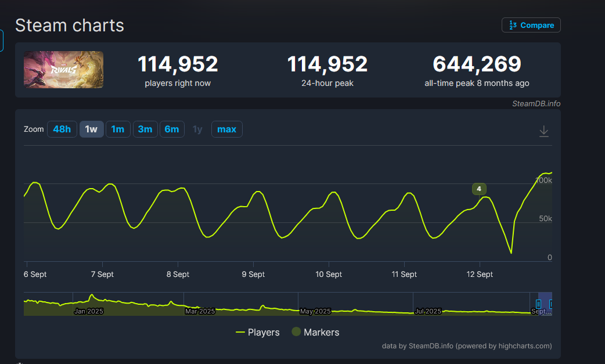Open the SteamDB.info credit link

coord(536,103)
